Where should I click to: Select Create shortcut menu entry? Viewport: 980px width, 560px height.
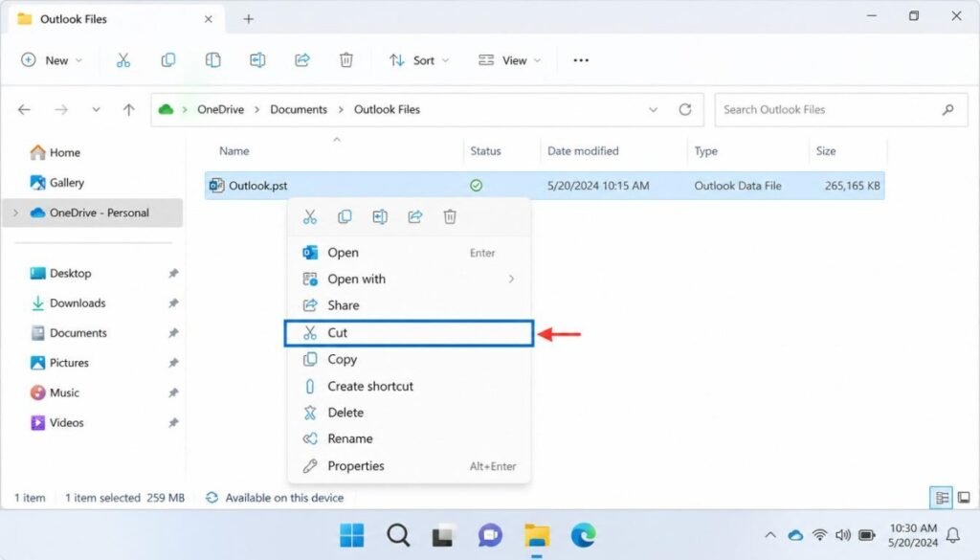coord(409,386)
